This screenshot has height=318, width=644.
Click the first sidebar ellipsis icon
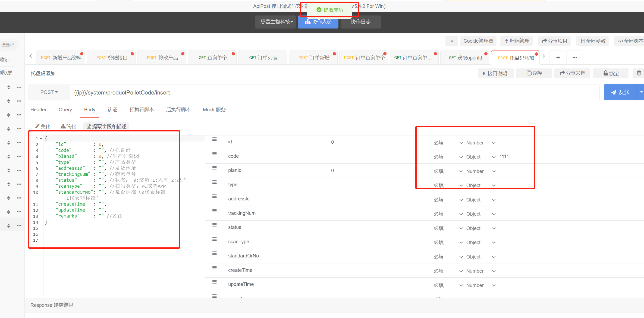point(19,87)
